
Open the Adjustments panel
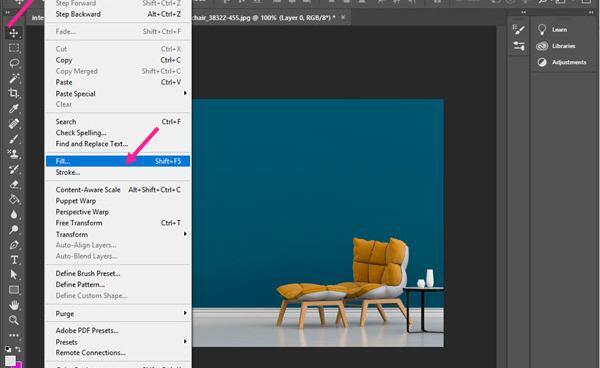(561, 62)
